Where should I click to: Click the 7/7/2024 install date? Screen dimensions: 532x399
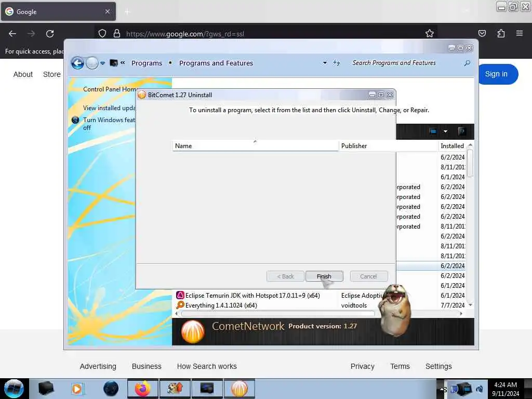point(453,305)
